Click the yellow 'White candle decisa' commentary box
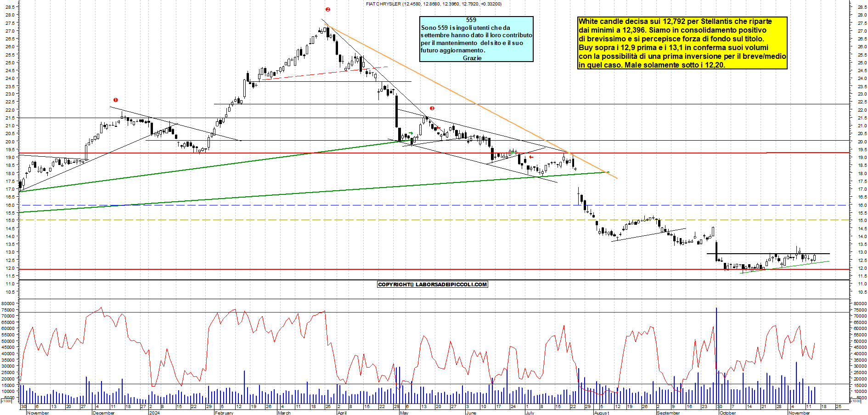Image resolution: width=868 pixels, height=415 pixels. click(x=682, y=43)
